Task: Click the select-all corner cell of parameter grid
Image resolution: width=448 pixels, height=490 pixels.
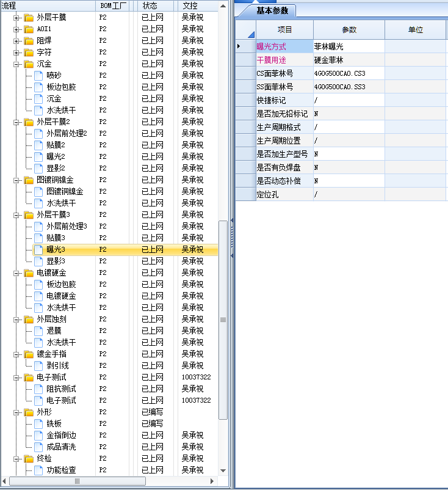Action: tap(246, 30)
